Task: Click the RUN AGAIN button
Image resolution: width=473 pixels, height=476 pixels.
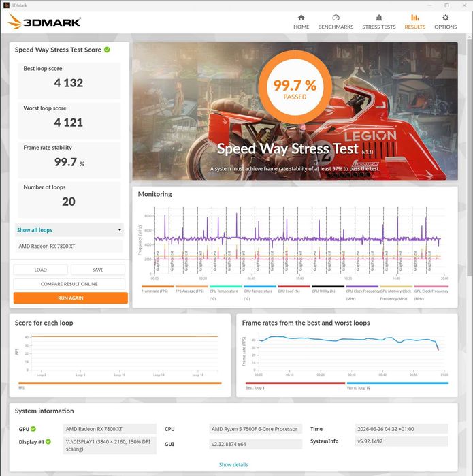Action: coord(70,298)
